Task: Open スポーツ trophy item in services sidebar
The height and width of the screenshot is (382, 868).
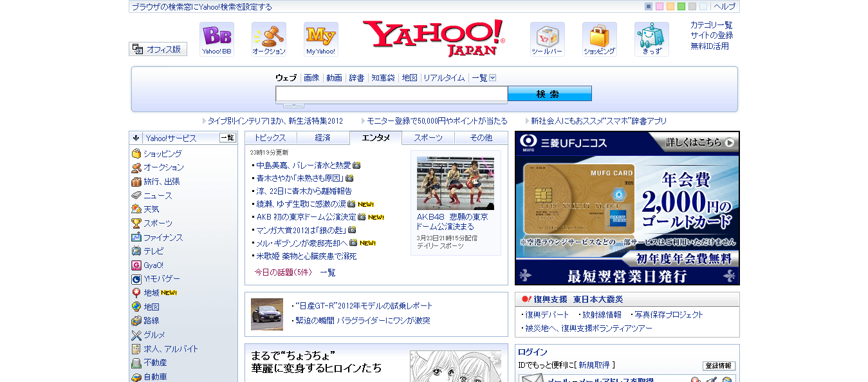Action: pos(152,224)
